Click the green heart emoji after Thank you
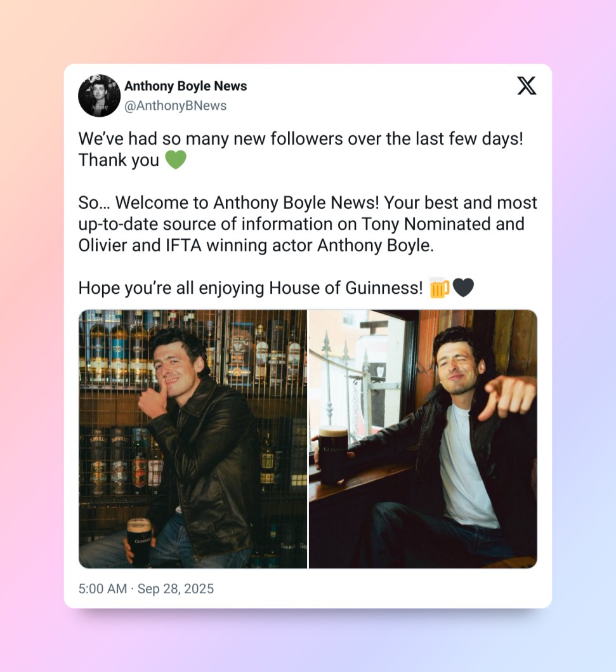 tap(176, 160)
